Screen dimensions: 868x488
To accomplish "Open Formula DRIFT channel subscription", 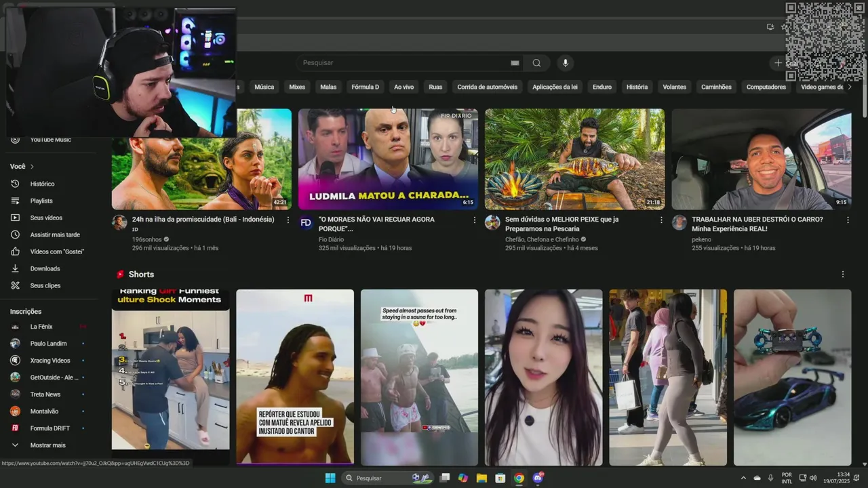I will coord(50,428).
